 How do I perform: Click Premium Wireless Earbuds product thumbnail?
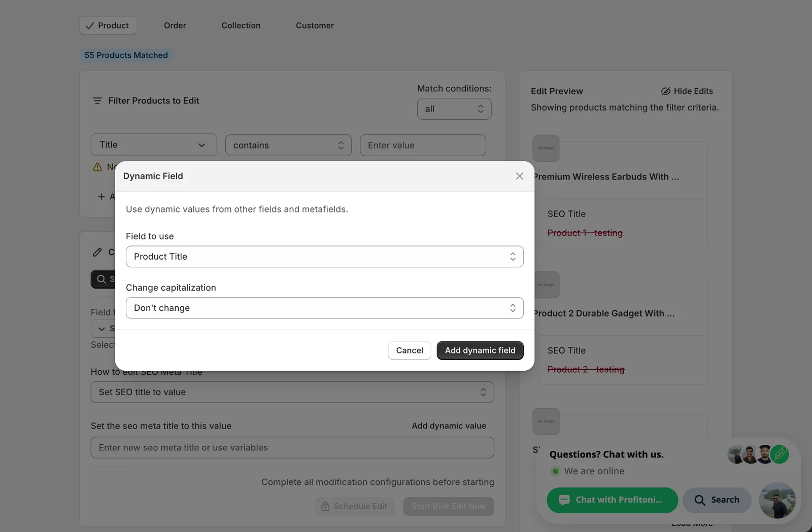tap(546, 148)
